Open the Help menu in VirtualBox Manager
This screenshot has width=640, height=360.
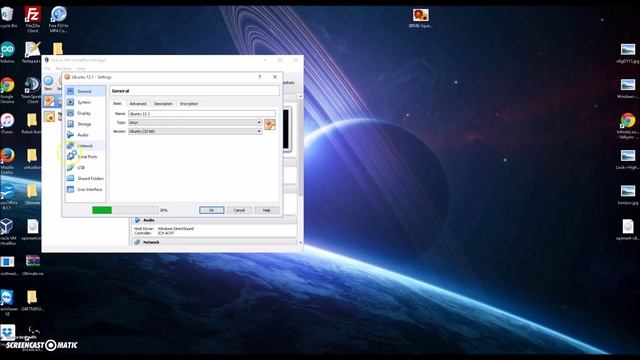[81, 69]
